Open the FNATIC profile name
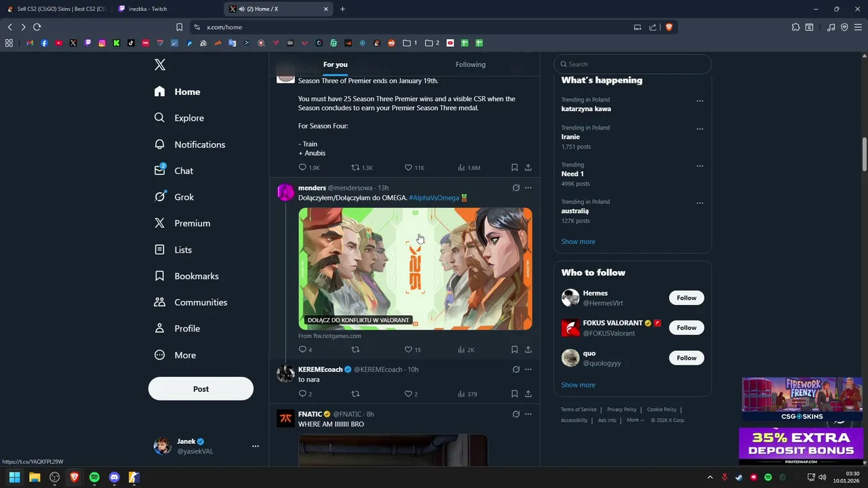The width and height of the screenshot is (868, 488). pyautogui.click(x=310, y=414)
